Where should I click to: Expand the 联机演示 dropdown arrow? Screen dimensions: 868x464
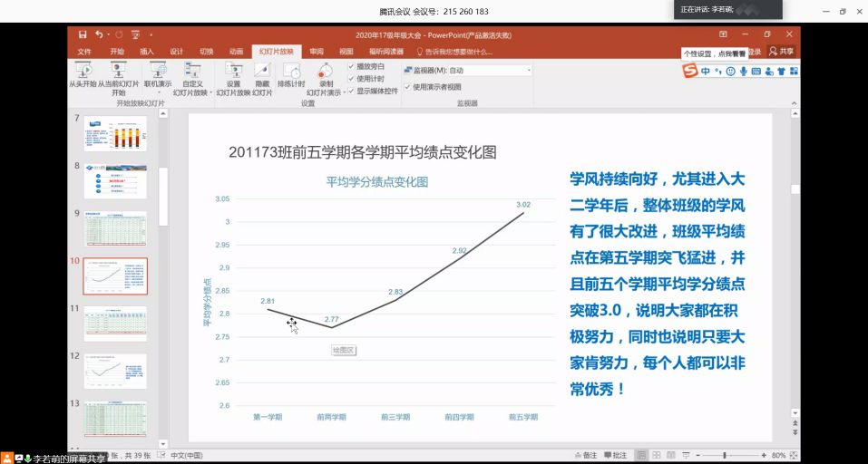tap(171, 83)
